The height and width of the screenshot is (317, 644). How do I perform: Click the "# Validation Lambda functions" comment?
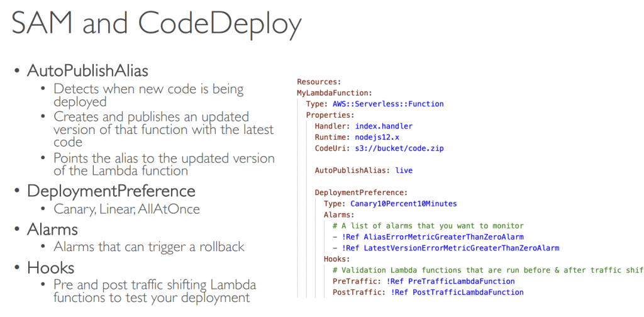(x=488, y=270)
